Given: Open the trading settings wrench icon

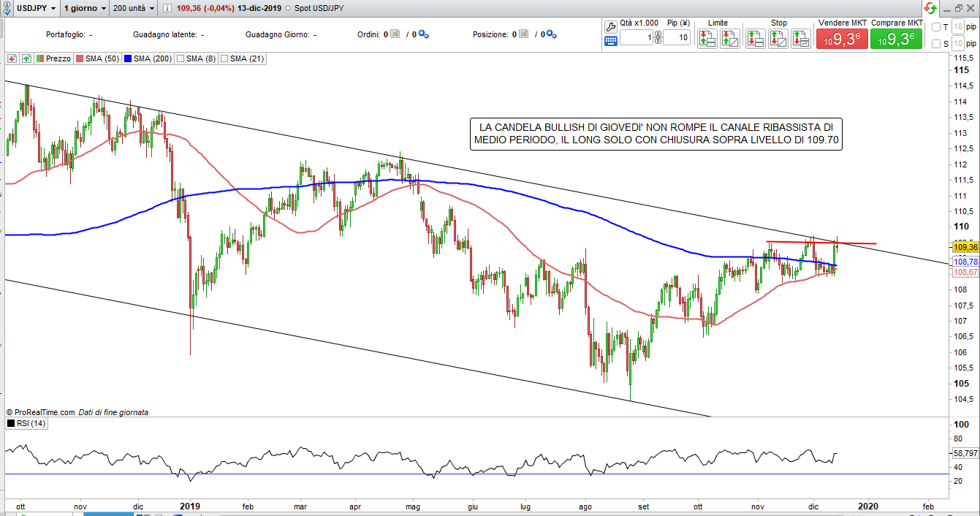Looking at the screenshot, I should pyautogui.click(x=612, y=26).
